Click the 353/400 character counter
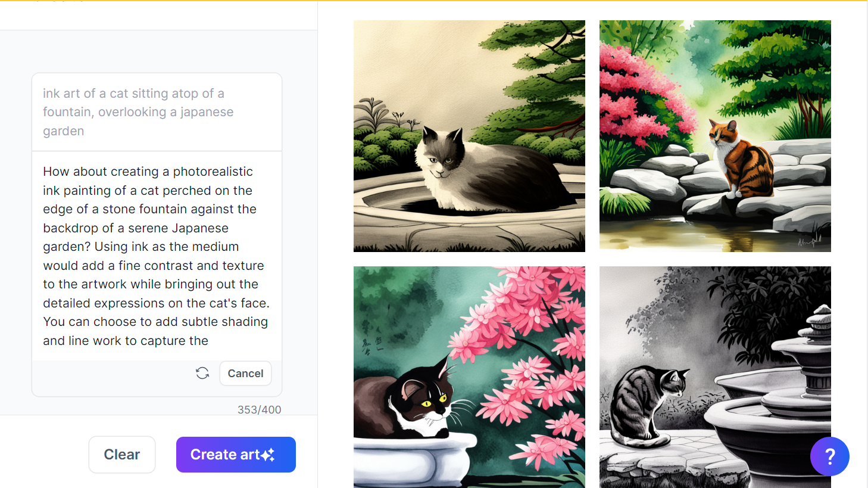This screenshot has height=488, width=868. [x=259, y=409]
